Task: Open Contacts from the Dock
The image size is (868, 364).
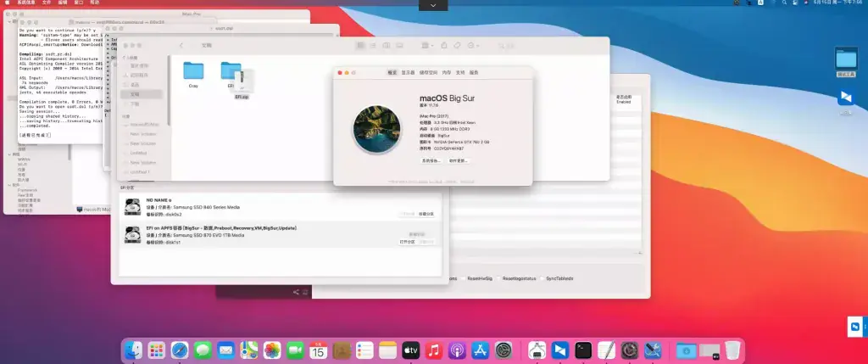Action: click(342, 350)
